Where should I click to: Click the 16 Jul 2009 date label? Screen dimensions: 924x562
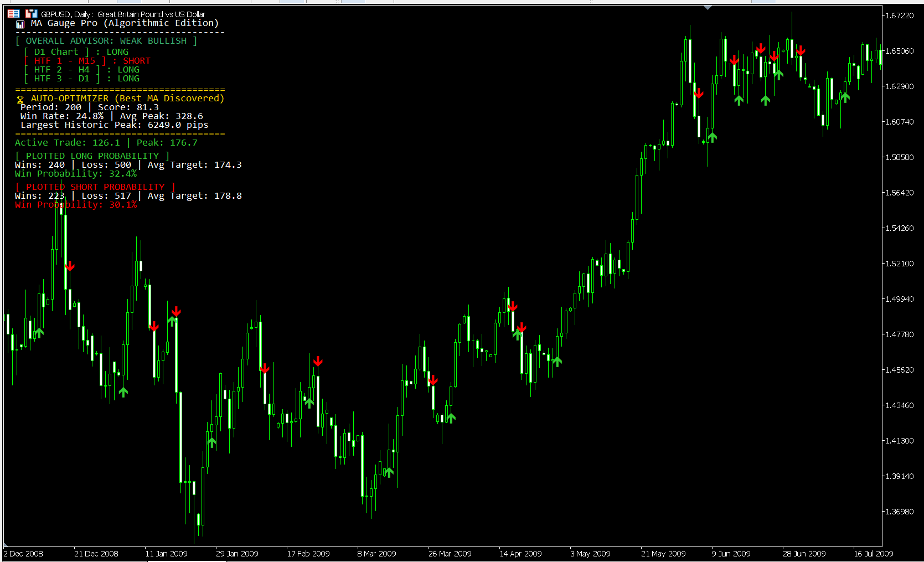[x=873, y=554]
